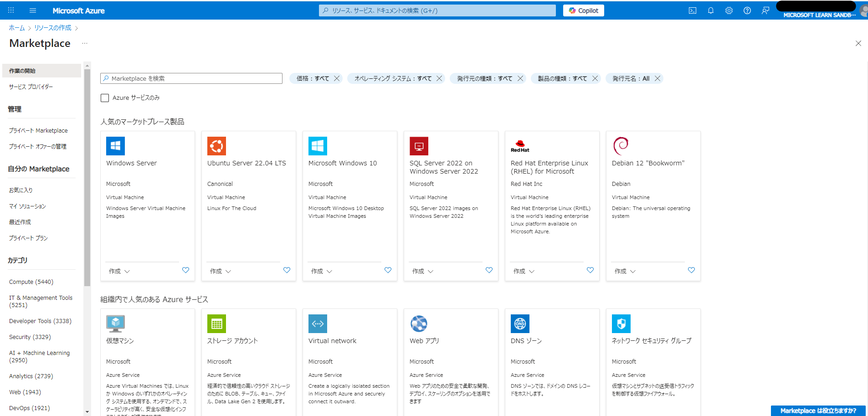The width and height of the screenshot is (868, 416).
Task: Open portal settings gear
Action: pyautogui.click(x=729, y=10)
